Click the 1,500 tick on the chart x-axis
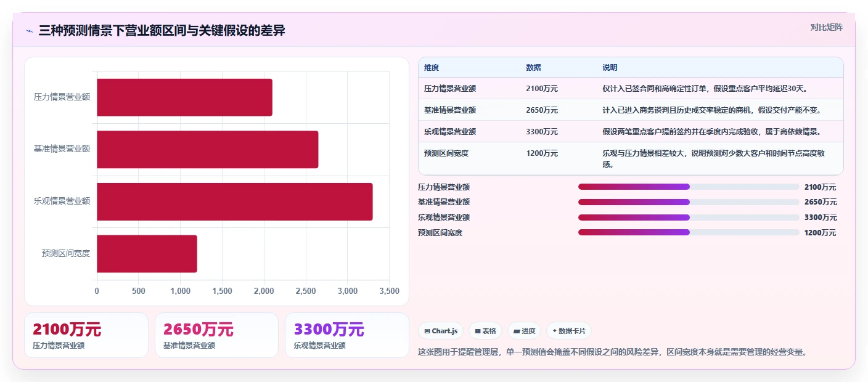The height and width of the screenshot is (382, 868). [x=222, y=291]
